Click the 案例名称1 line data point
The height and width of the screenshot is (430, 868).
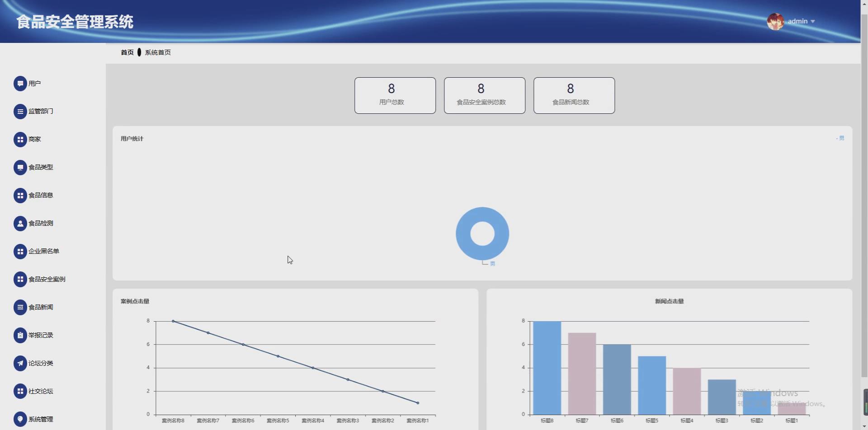pos(418,403)
